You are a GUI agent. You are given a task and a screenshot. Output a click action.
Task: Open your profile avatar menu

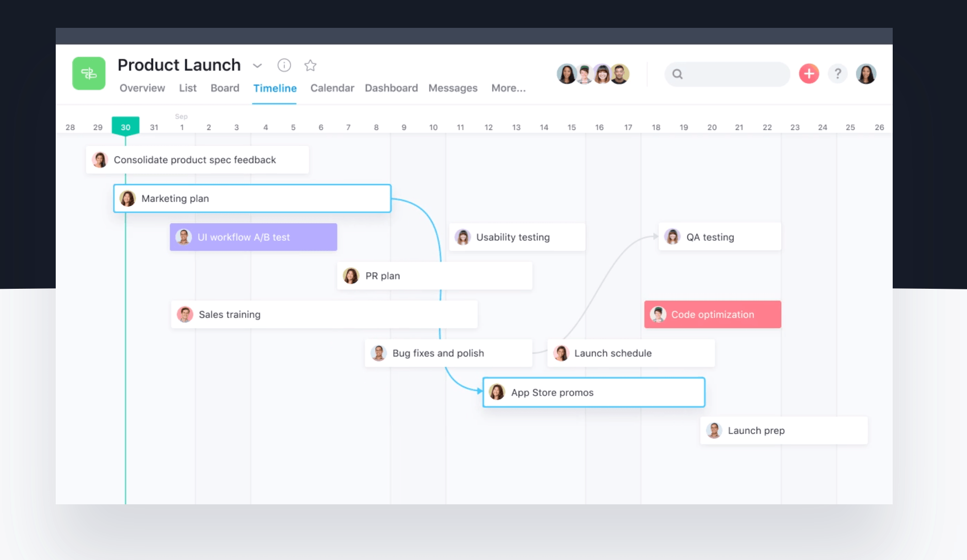pos(866,74)
